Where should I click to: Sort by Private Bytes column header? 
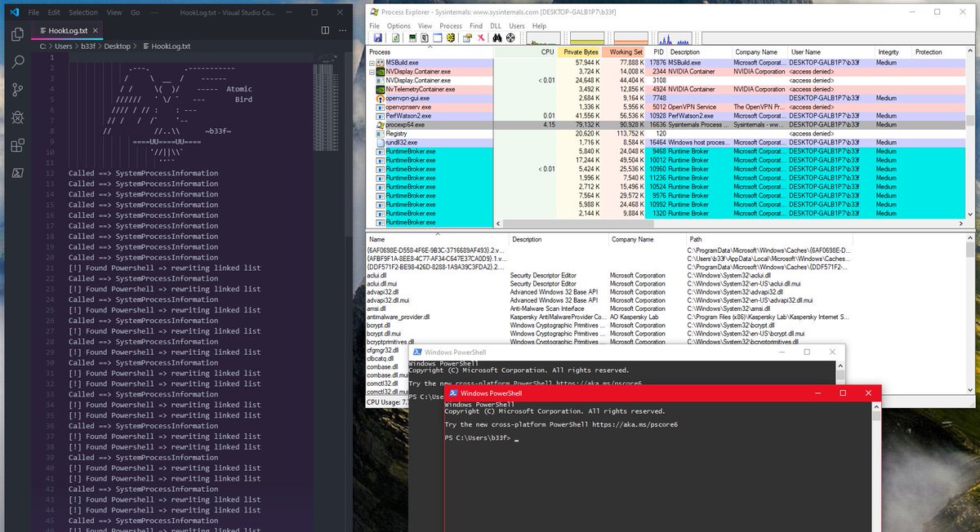pyautogui.click(x=581, y=52)
